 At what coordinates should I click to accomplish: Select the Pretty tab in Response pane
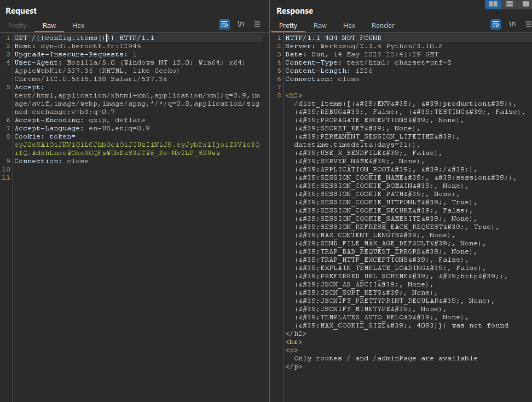(288, 25)
